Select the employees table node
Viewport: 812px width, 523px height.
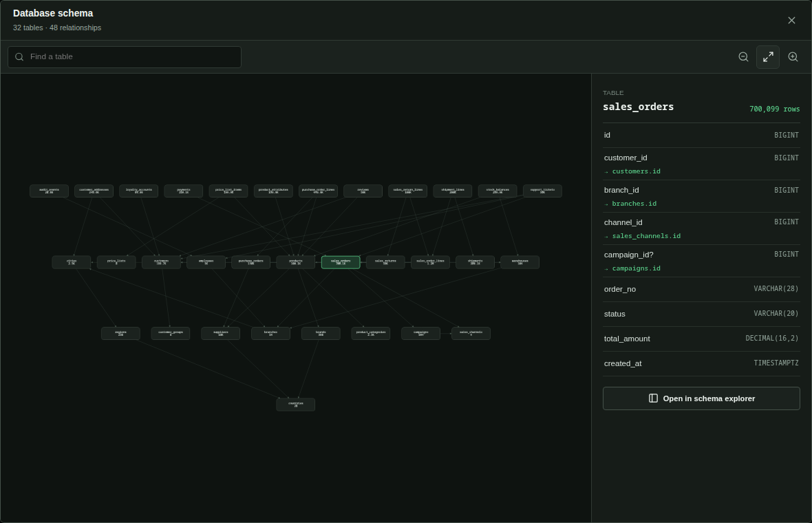pos(206,262)
